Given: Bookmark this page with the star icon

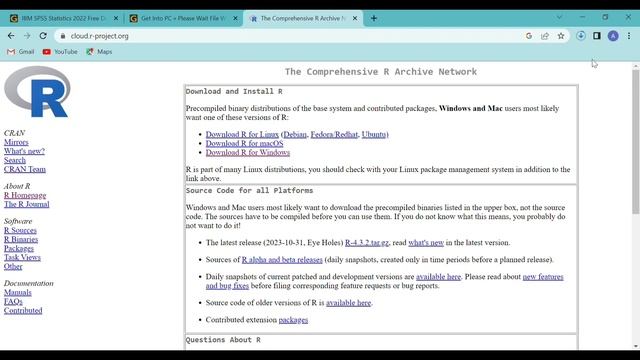Looking at the screenshot, I should [561, 36].
